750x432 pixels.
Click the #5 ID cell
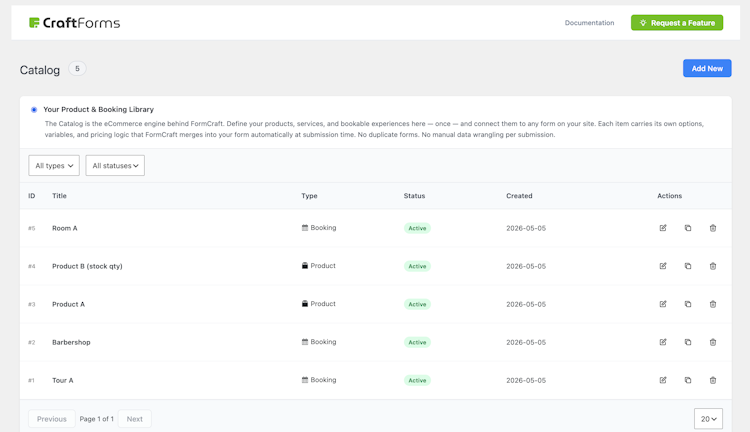pyautogui.click(x=32, y=228)
